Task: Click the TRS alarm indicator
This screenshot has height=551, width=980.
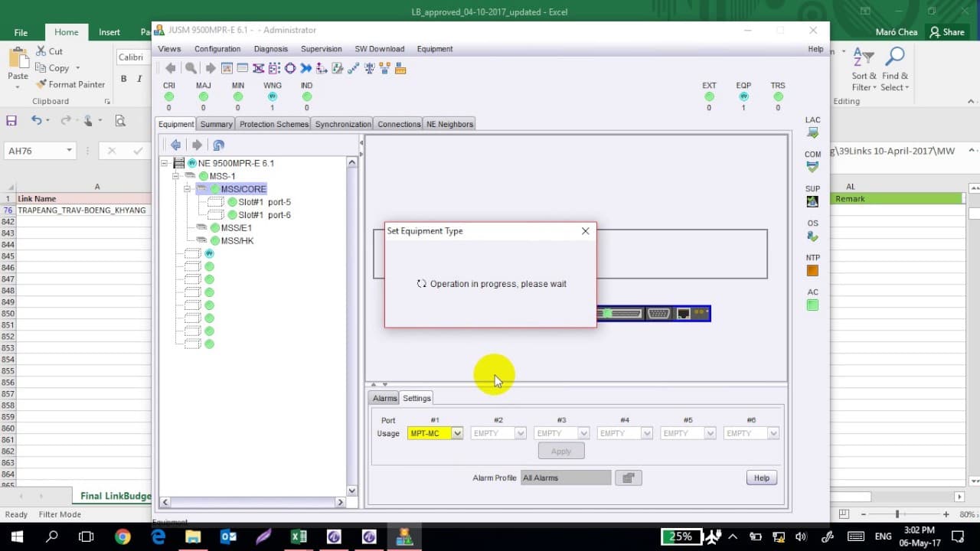Action: tap(778, 96)
